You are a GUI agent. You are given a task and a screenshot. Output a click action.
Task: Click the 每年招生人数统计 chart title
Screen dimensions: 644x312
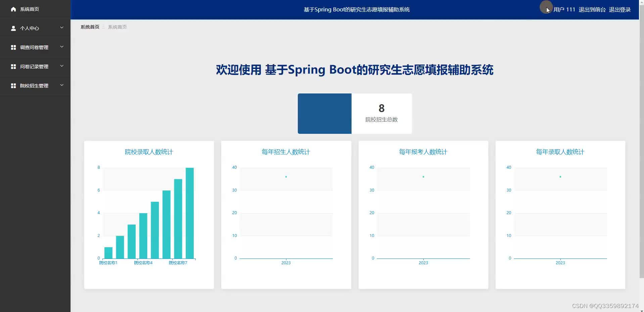[286, 152]
